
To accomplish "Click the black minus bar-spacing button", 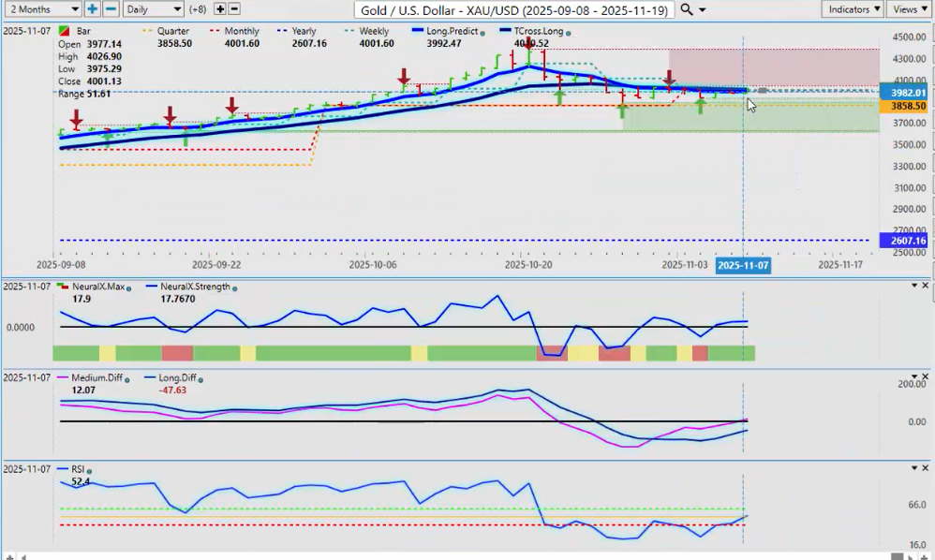I will pyautogui.click(x=234, y=8).
